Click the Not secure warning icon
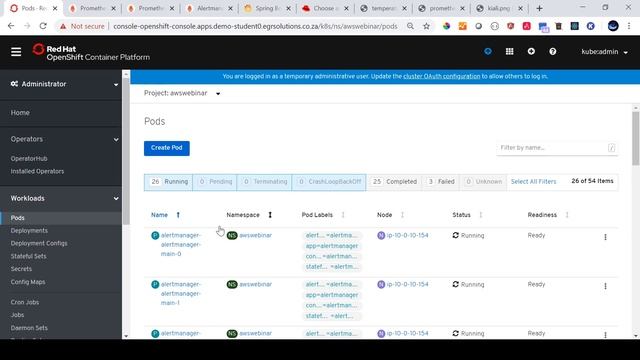Screen dimensions: 640x360 pos(63,26)
